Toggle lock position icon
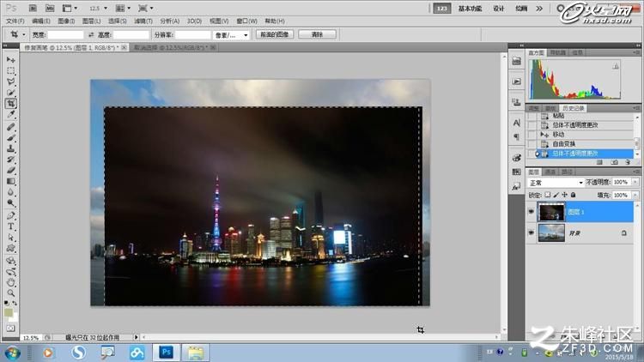 pos(565,195)
